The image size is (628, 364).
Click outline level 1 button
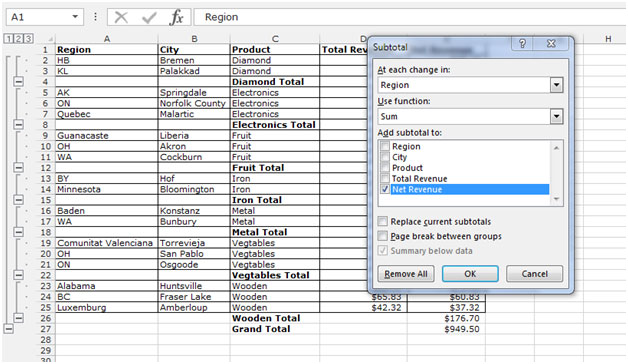8,39
